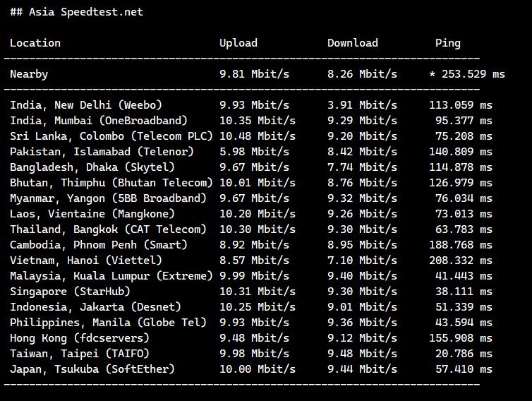532x401 pixels.
Task: Click the Location column header
Action: tap(35, 43)
